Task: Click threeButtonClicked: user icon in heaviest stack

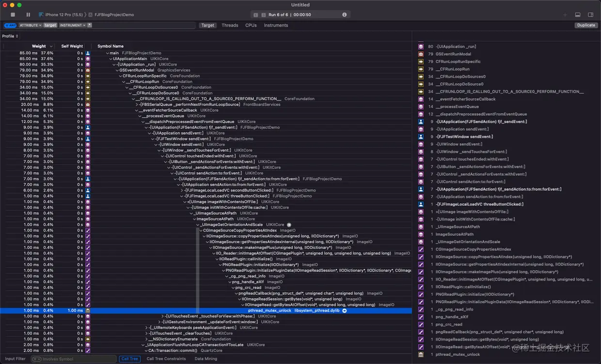Action: click(421, 204)
